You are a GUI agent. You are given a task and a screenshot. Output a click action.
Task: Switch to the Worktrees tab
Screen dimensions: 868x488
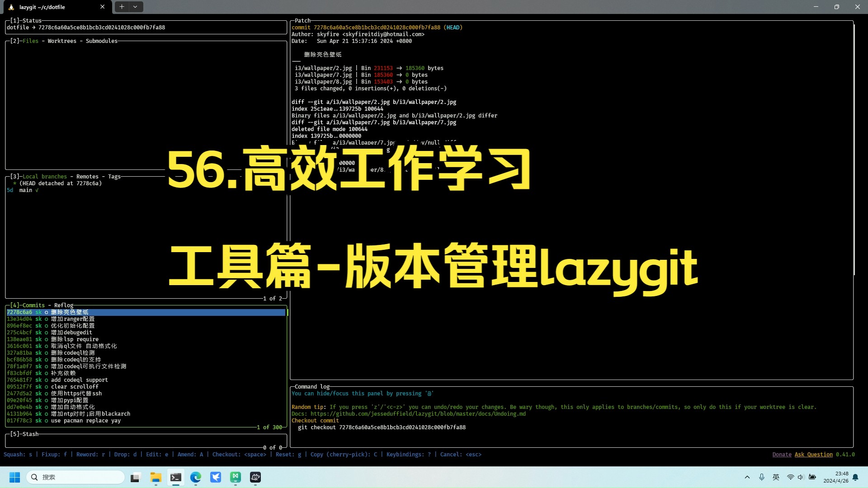click(62, 41)
